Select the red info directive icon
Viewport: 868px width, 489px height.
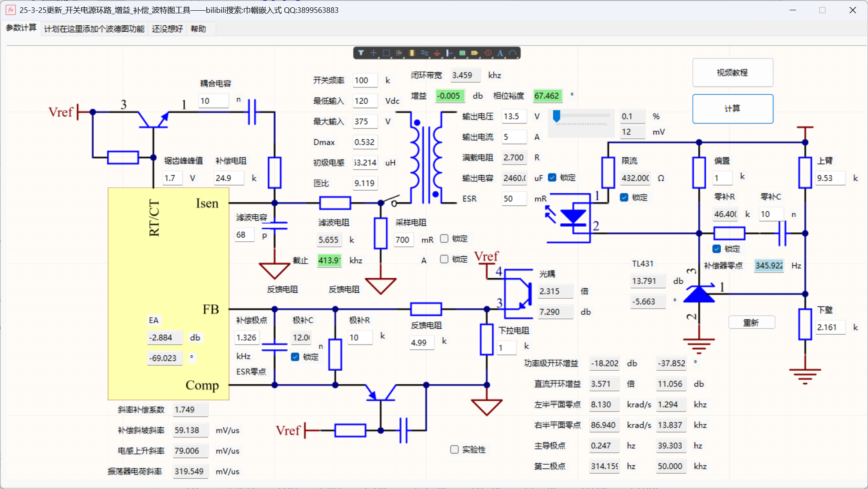(x=488, y=53)
